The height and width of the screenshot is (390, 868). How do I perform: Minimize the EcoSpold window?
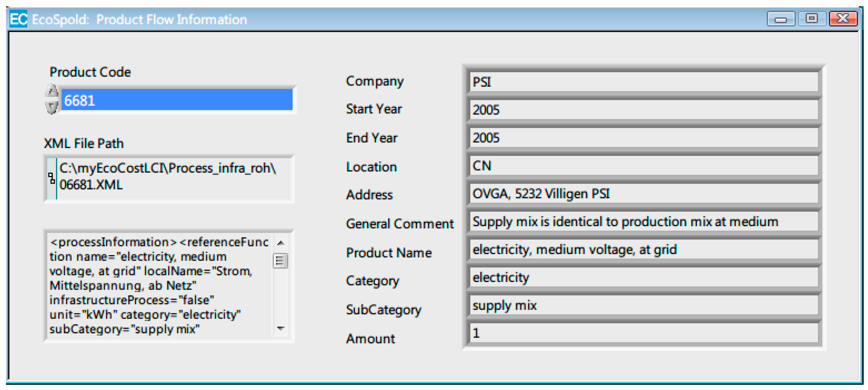coord(781,19)
